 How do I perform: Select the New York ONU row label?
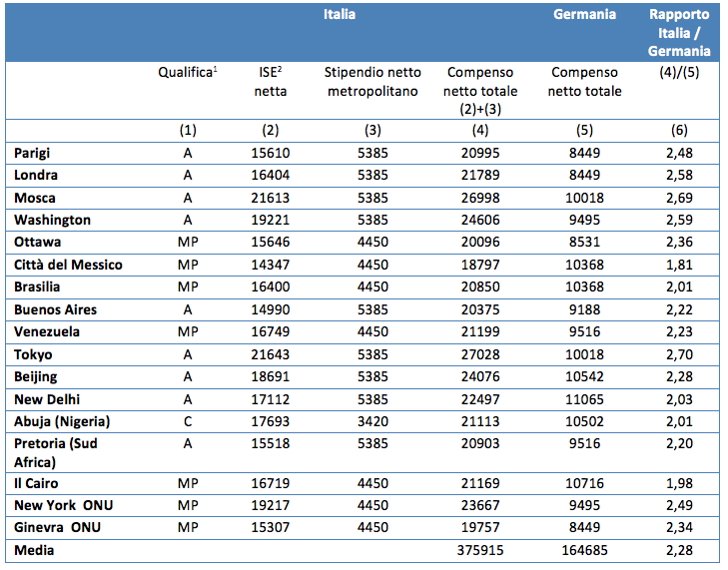point(64,505)
